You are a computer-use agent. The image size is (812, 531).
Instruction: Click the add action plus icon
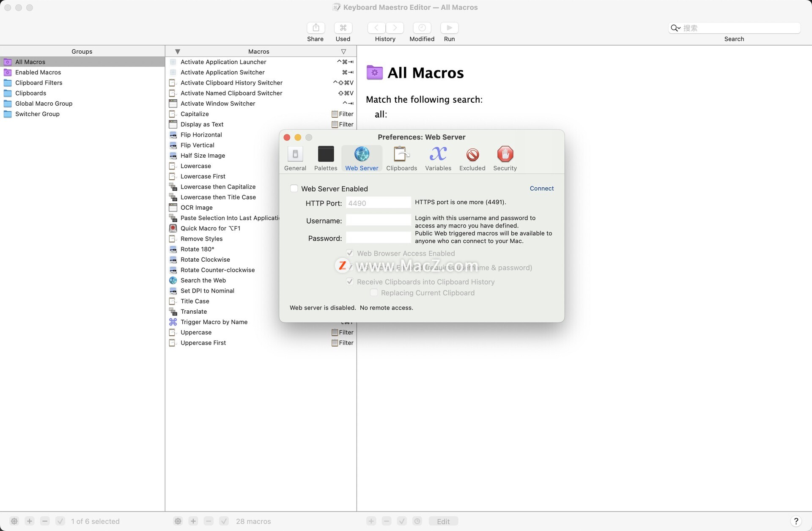371,521
